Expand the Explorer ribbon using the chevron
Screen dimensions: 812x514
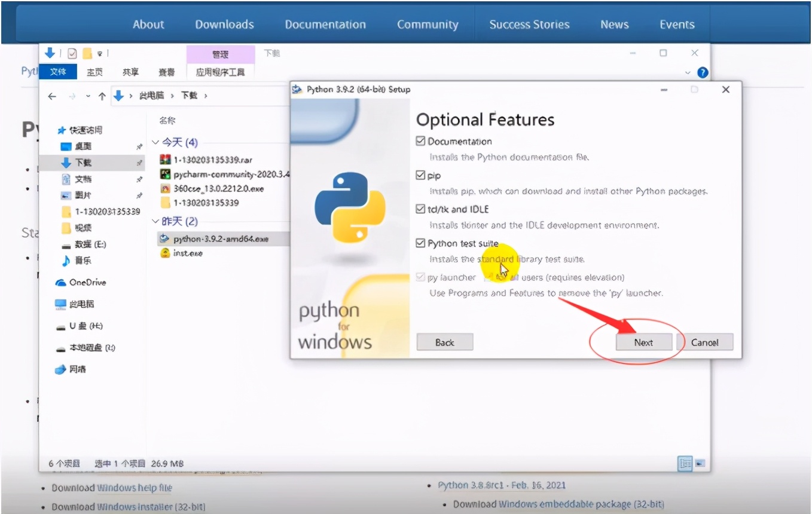688,72
